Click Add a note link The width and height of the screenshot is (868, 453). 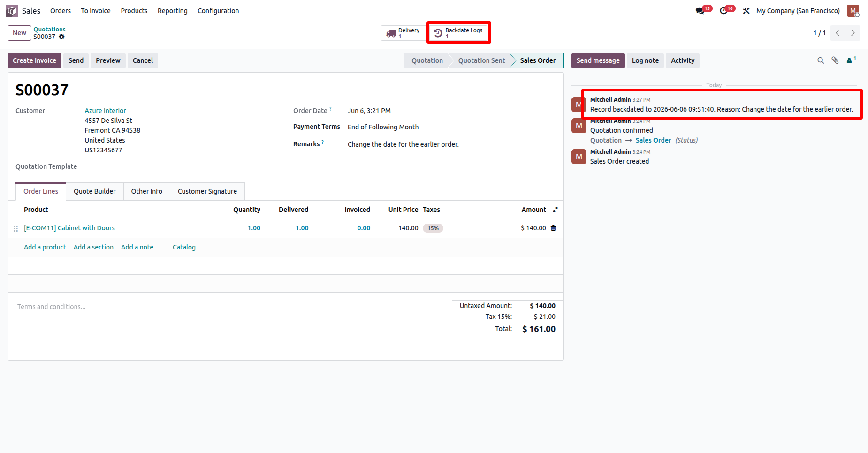(x=137, y=247)
